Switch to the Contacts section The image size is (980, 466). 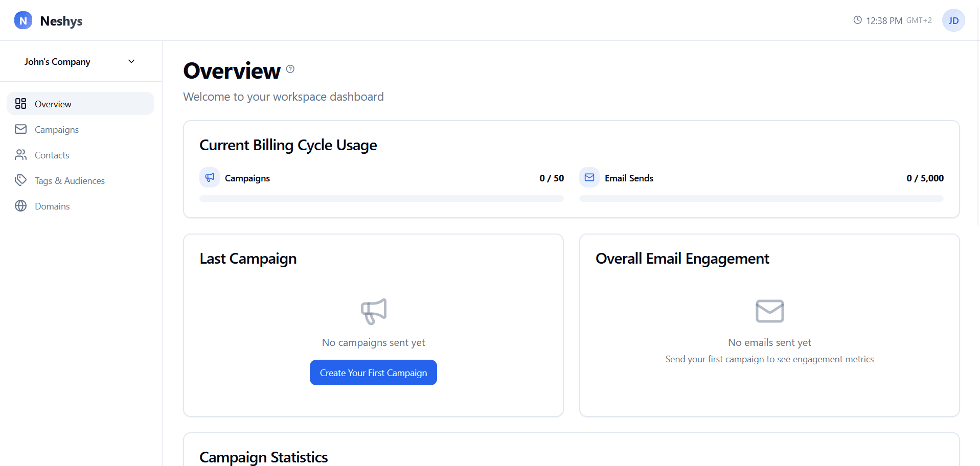point(52,155)
